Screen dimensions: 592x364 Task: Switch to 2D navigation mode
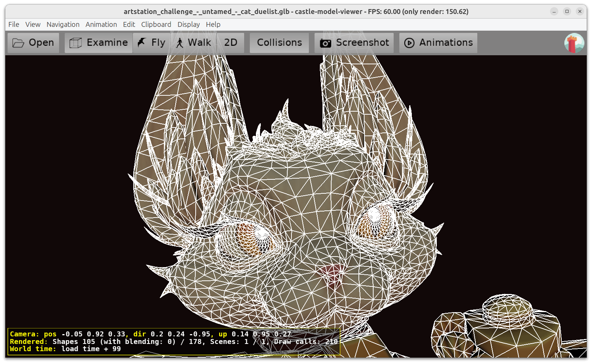(x=230, y=42)
